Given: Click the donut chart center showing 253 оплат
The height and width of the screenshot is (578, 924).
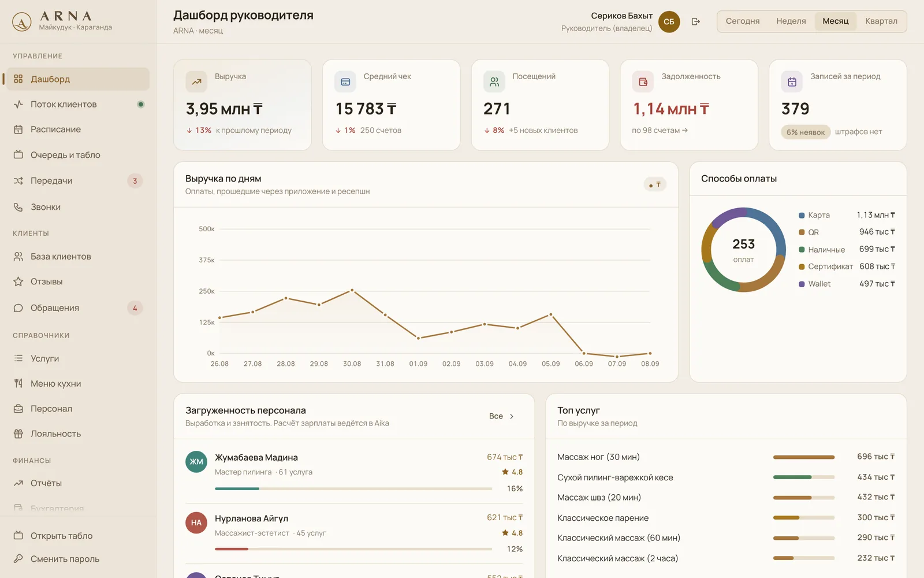Looking at the screenshot, I should point(744,250).
